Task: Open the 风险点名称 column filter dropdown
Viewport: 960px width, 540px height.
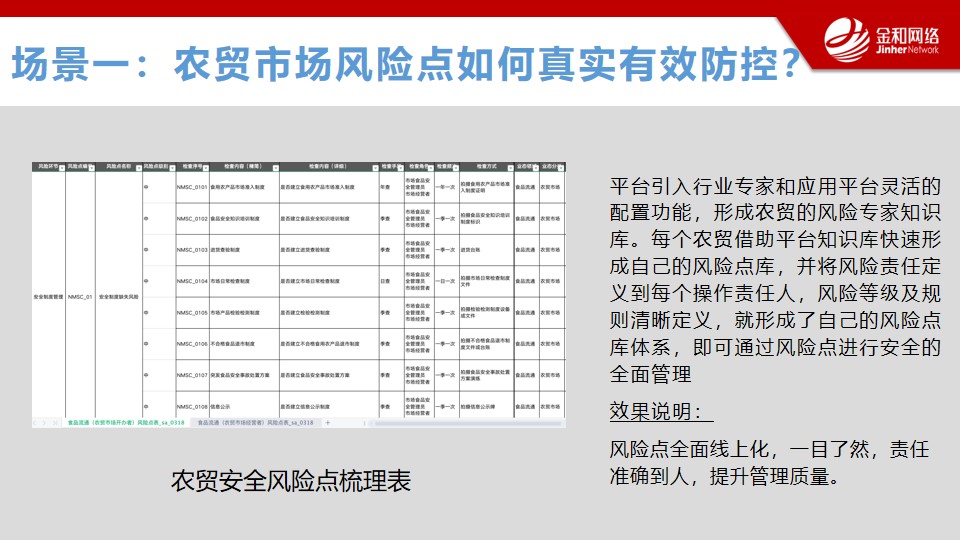Action: pyautogui.click(x=139, y=168)
